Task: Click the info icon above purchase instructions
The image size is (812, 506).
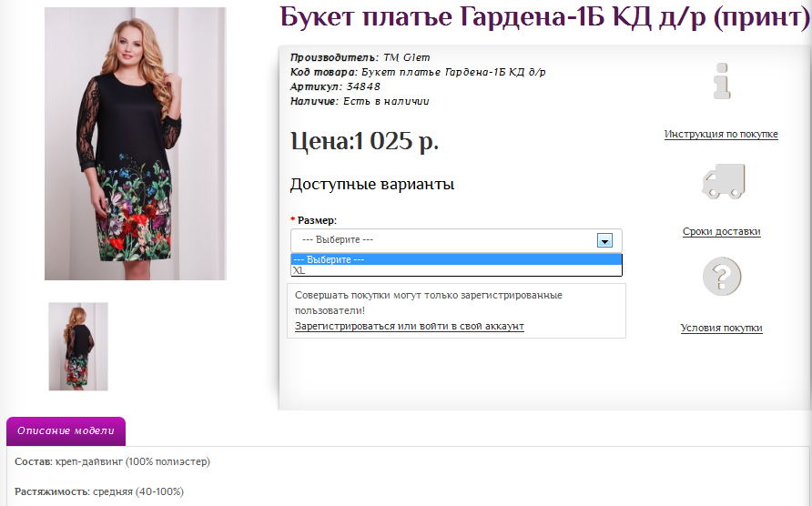Action: click(x=721, y=81)
